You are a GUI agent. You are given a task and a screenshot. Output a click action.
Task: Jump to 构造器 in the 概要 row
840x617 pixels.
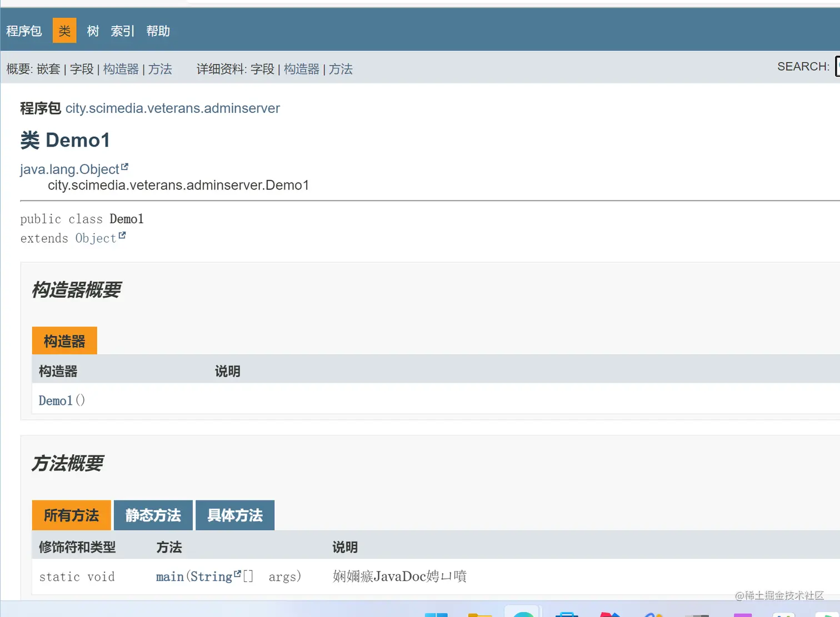pyautogui.click(x=121, y=69)
